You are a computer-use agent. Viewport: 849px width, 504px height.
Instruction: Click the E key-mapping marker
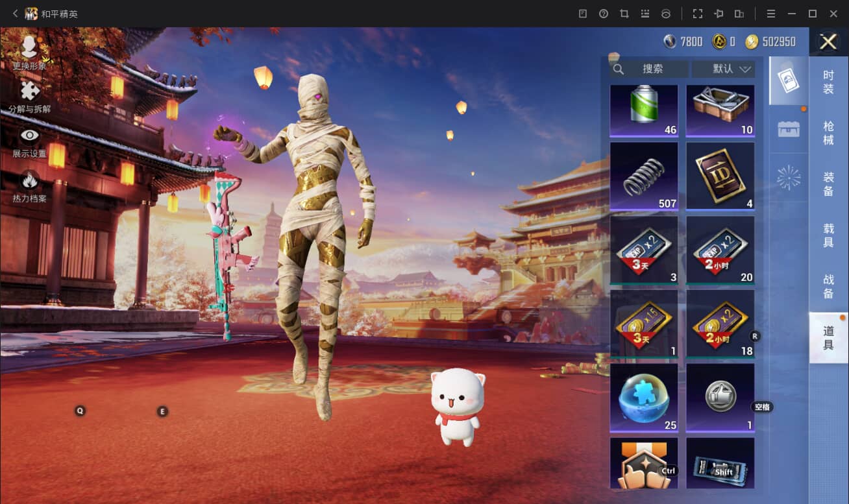(162, 411)
